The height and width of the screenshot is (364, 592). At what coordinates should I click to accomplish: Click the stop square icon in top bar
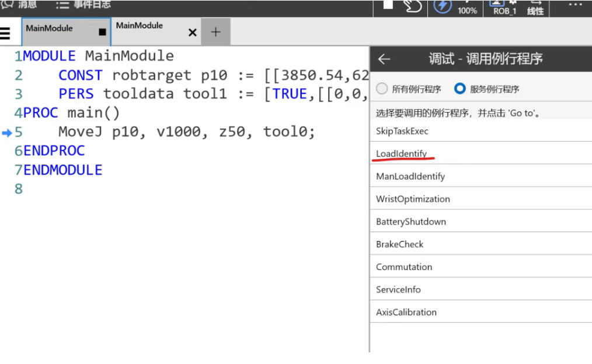click(388, 5)
